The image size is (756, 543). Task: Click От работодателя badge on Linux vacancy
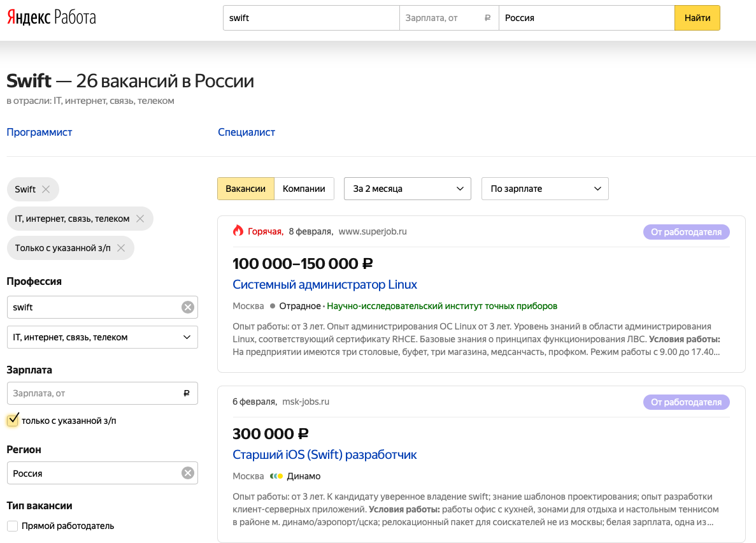[686, 232]
